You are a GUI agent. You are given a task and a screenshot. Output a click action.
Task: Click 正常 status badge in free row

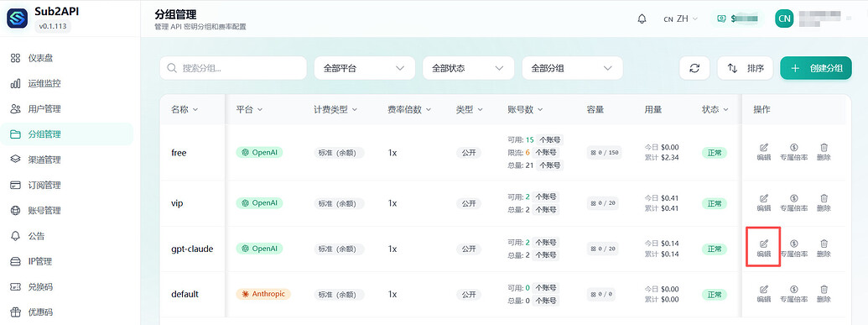click(x=714, y=153)
